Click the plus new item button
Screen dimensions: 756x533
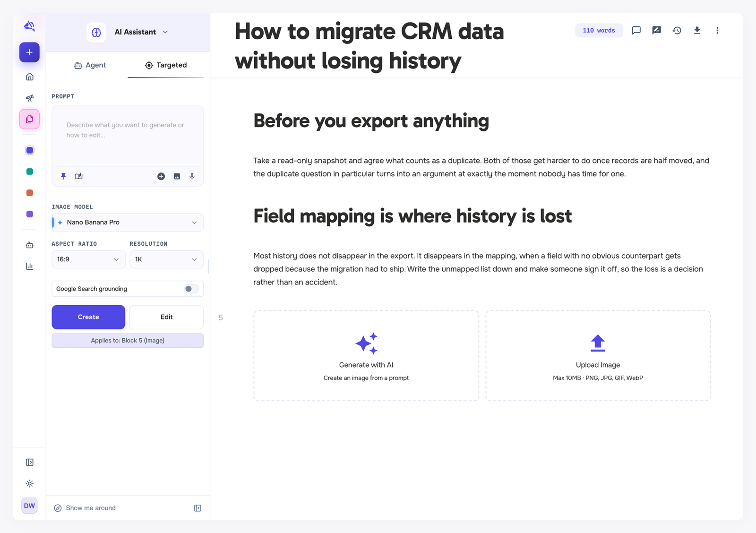pos(29,52)
